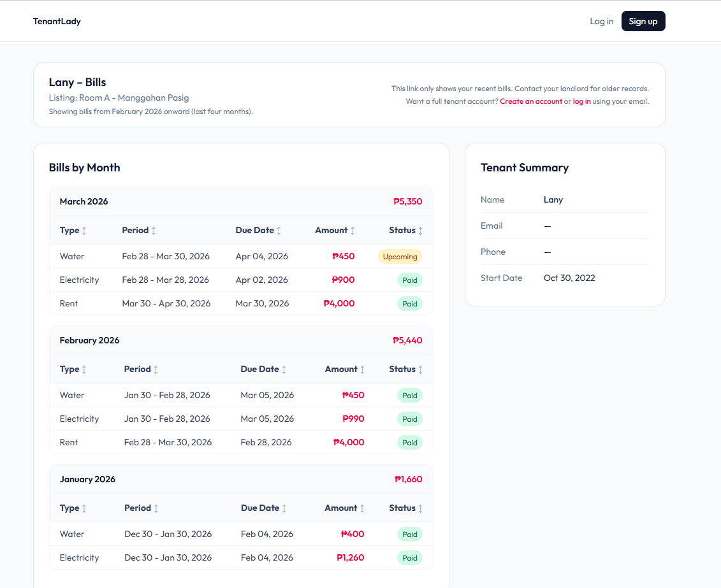Select the March 2026 month header
Viewport: 721px width, 588px height.
[x=84, y=201]
